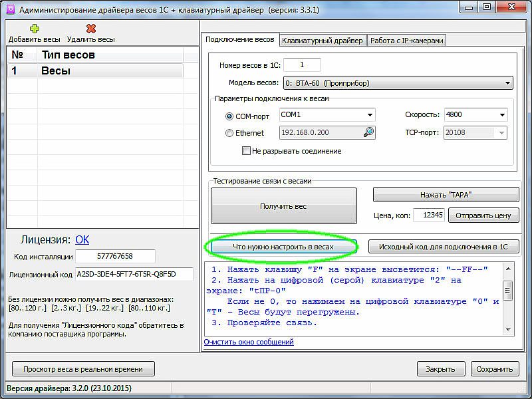This screenshot has width=532, height=399.
Task: Click the green plus Add scales icon
Action: point(35,29)
